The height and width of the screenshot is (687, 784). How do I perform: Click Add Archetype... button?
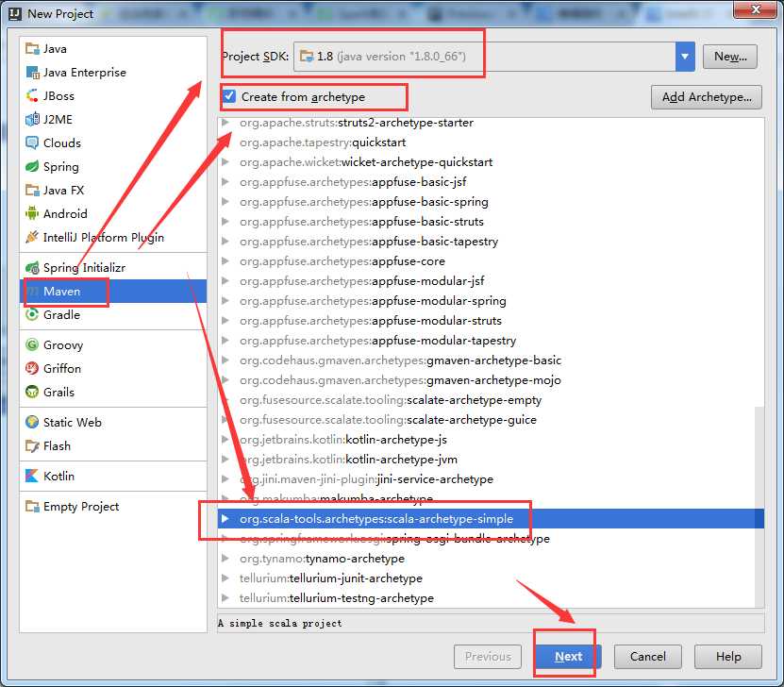(x=707, y=97)
